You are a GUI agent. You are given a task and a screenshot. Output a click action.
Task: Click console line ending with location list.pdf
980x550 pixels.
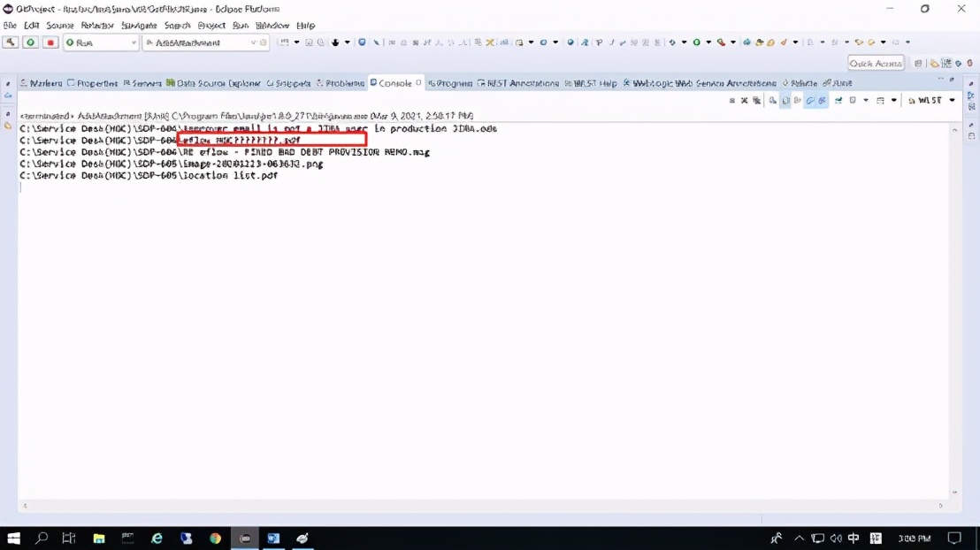(x=149, y=176)
